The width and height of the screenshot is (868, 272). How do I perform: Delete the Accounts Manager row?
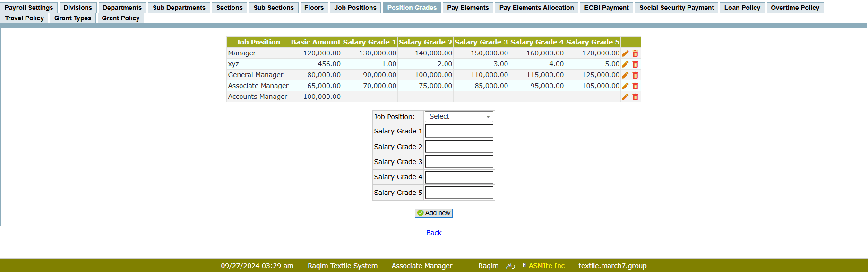click(x=635, y=97)
